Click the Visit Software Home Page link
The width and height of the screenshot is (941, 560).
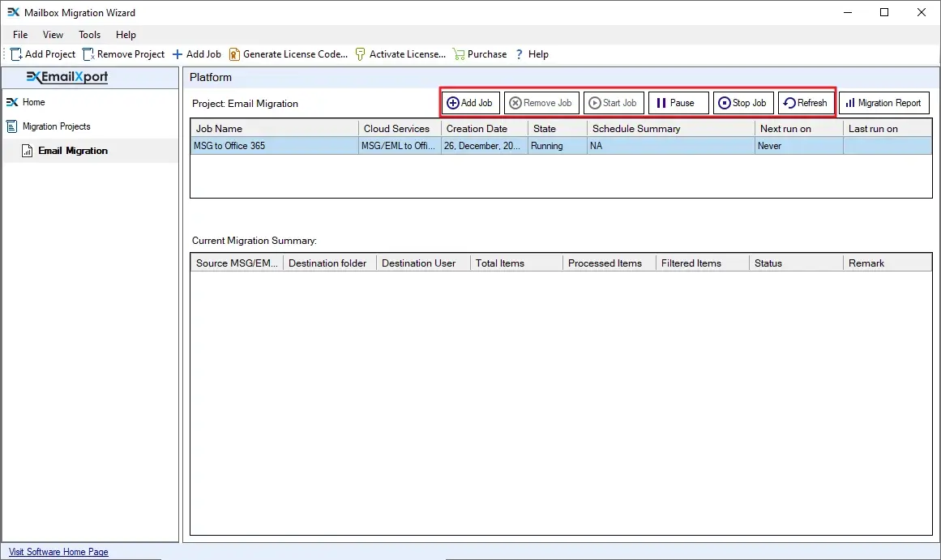(x=58, y=552)
